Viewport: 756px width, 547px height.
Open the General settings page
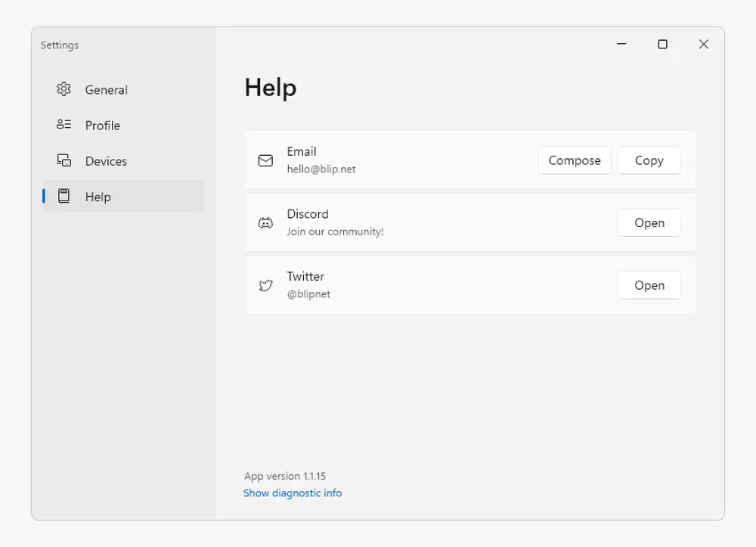[106, 89]
